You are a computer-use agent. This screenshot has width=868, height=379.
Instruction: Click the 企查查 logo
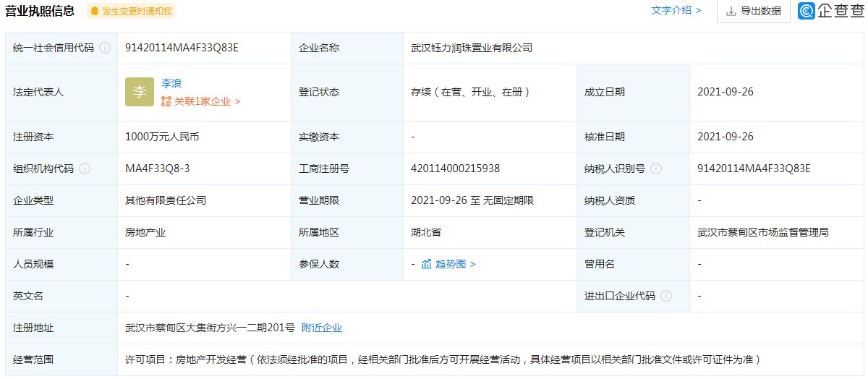point(831,11)
